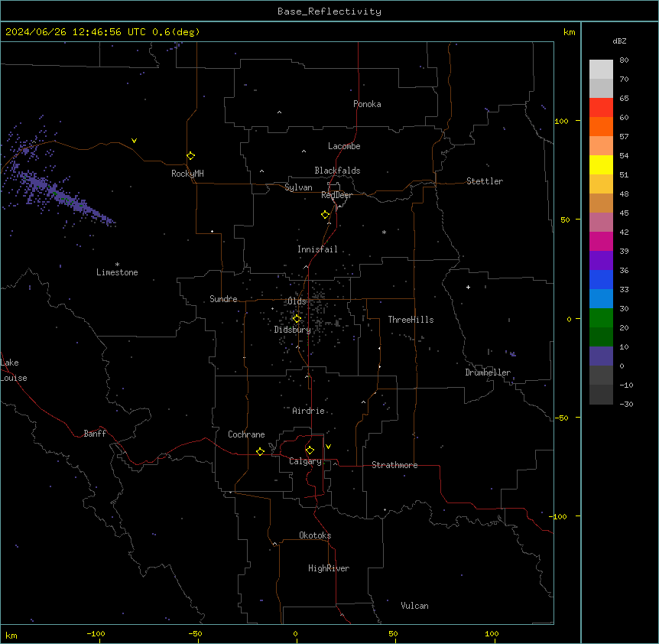The width and height of the screenshot is (659, 644).
Task: Click the Calgary label
Action: pos(305,461)
